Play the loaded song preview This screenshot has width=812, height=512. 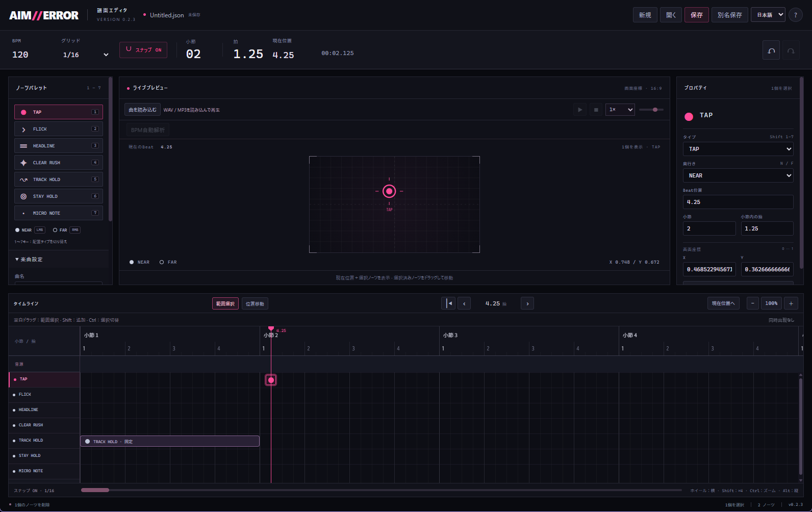click(580, 110)
